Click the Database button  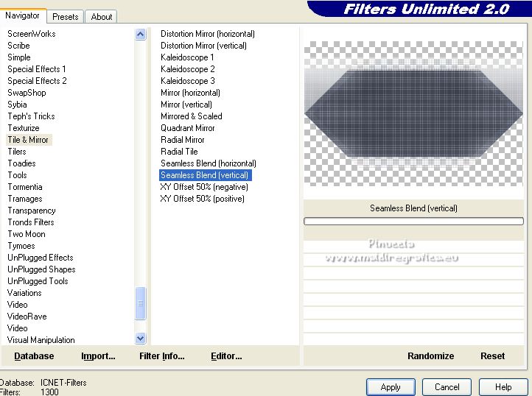tap(34, 356)
